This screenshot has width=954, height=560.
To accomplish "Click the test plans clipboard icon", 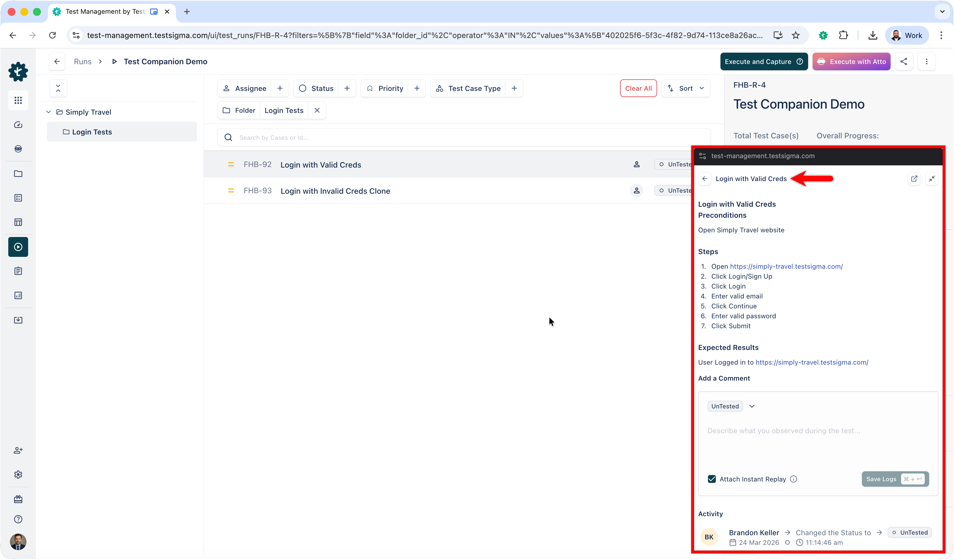I will tap(18, 271).
